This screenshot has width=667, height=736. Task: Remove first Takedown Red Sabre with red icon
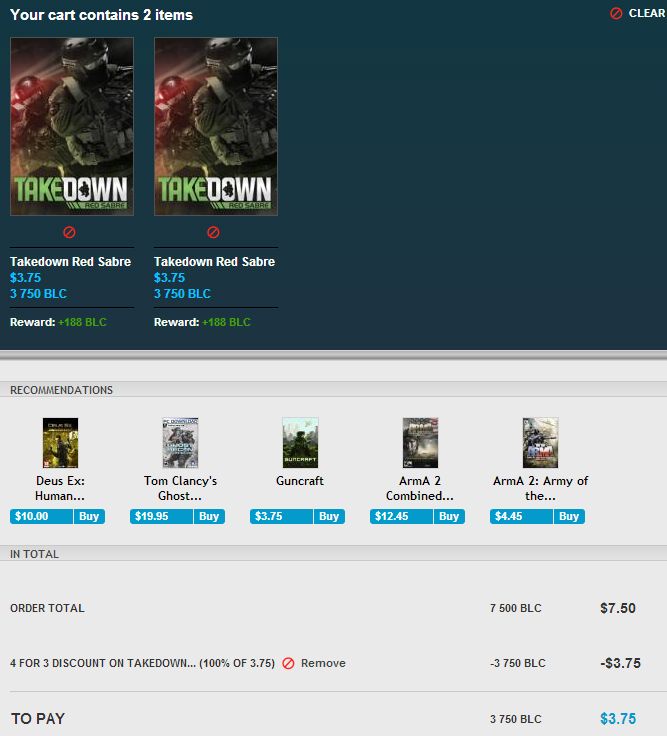[69, 232]
